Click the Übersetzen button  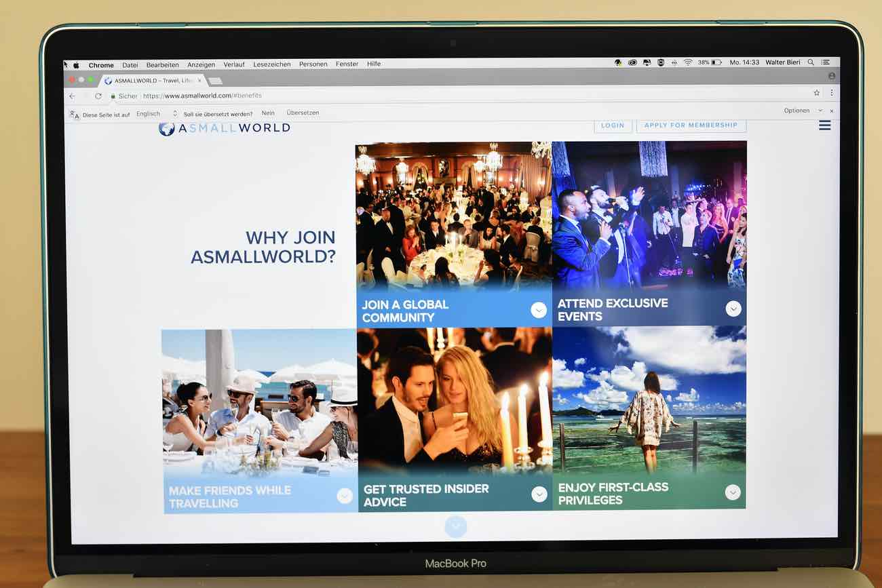(x=303, y=113)
